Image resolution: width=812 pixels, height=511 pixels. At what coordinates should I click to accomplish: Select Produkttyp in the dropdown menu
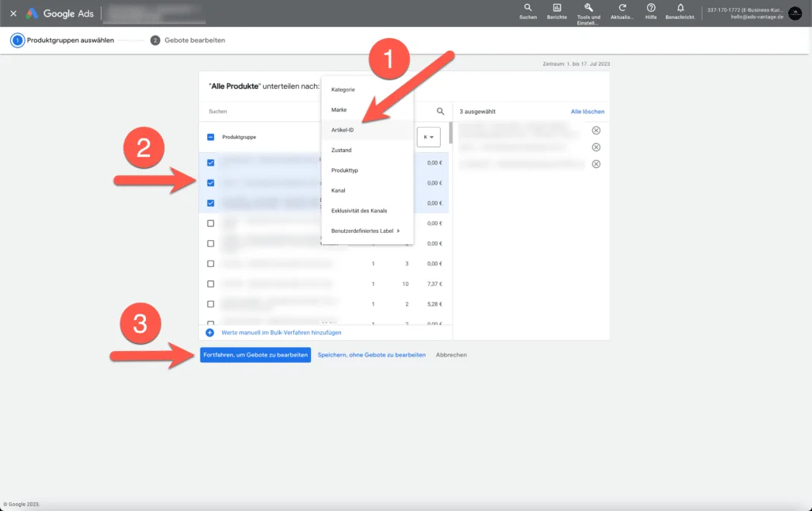coord(367,170)
